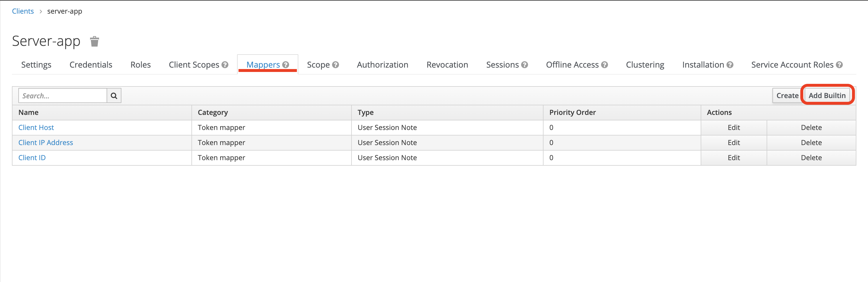Click the magnifier search icon button

114,95
